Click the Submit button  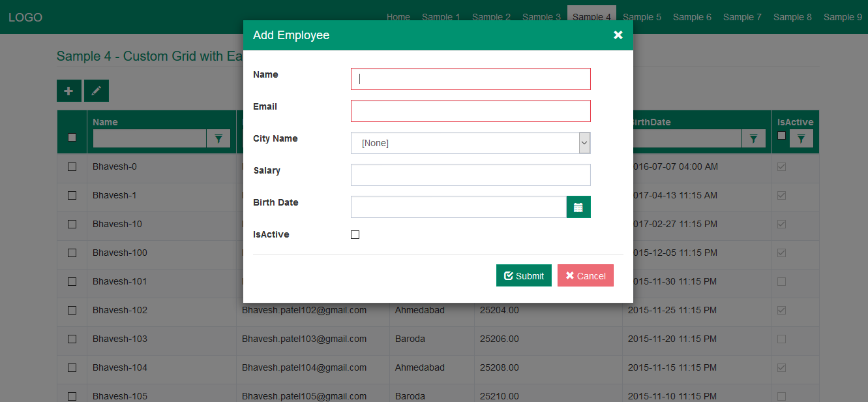pos(524,275)
